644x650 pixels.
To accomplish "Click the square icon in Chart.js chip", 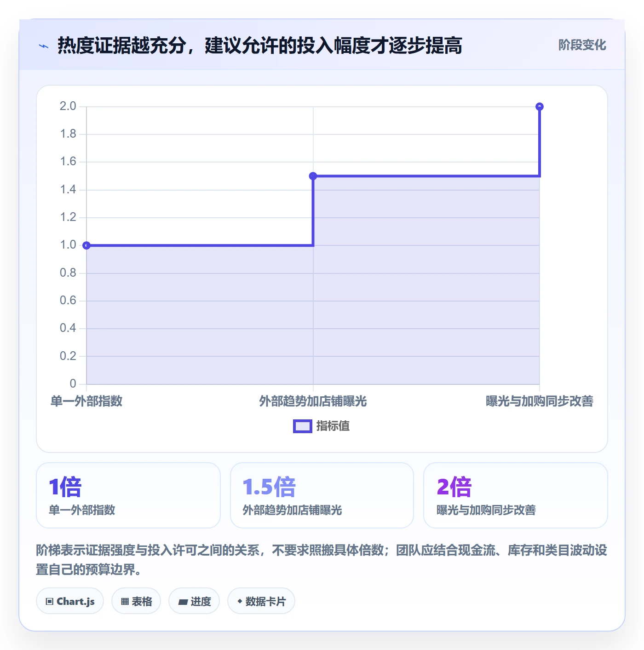I will click(50, 601).
